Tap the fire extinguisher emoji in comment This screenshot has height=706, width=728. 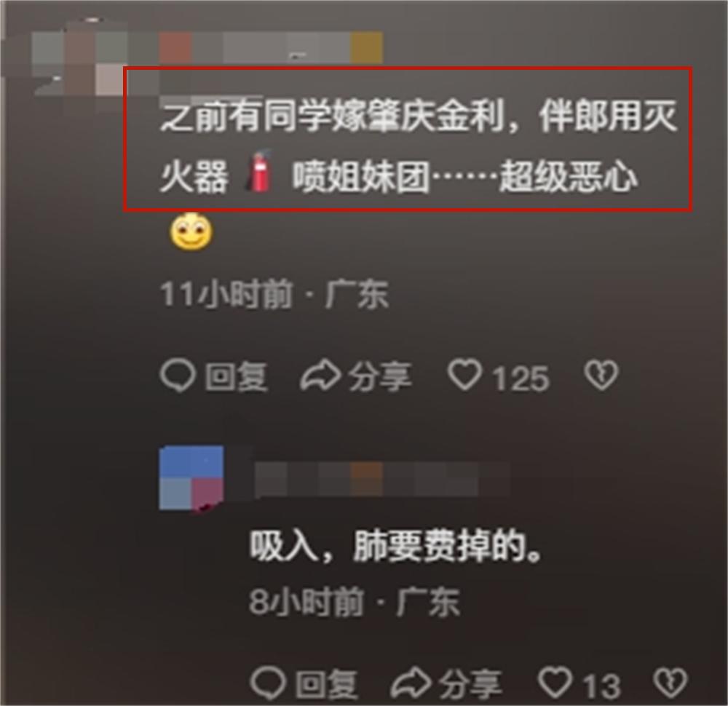pos(260,172)
